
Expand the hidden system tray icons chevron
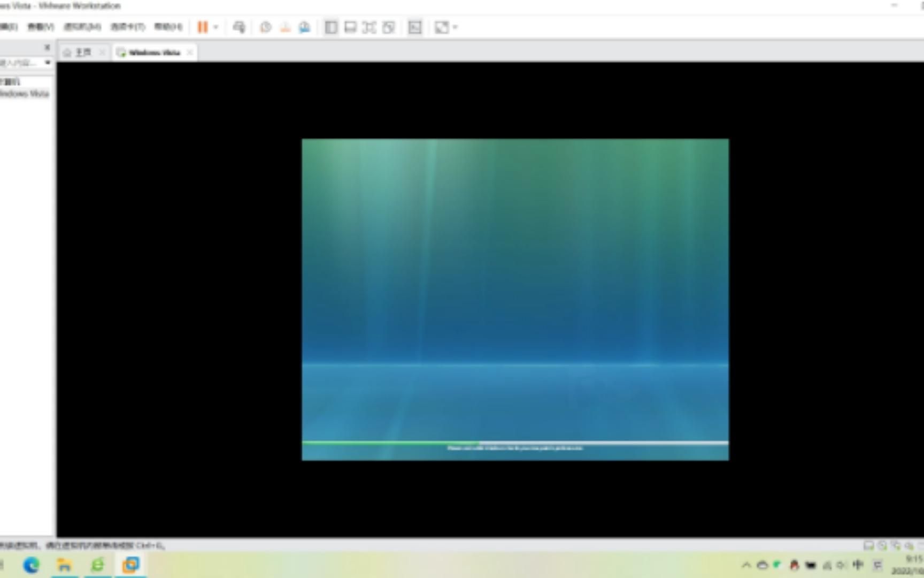click(x=746, y=565)
